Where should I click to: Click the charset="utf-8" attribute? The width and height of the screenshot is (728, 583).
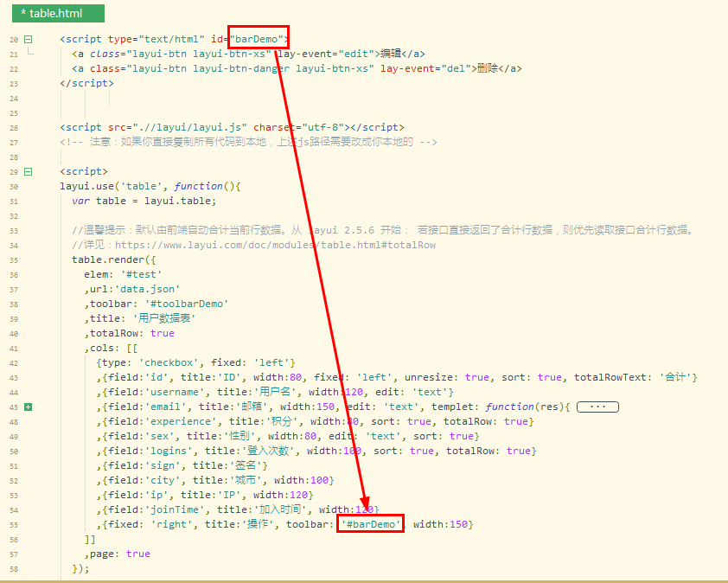(x=298, y=127)
